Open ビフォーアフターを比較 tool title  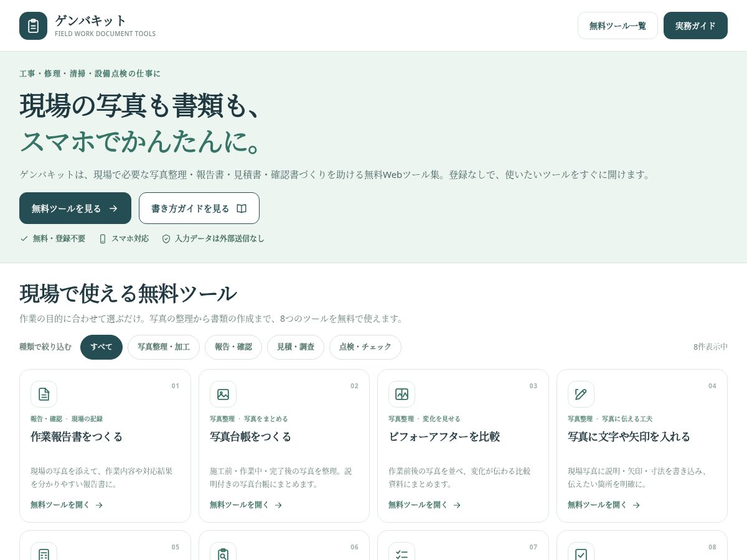point(444,437)
